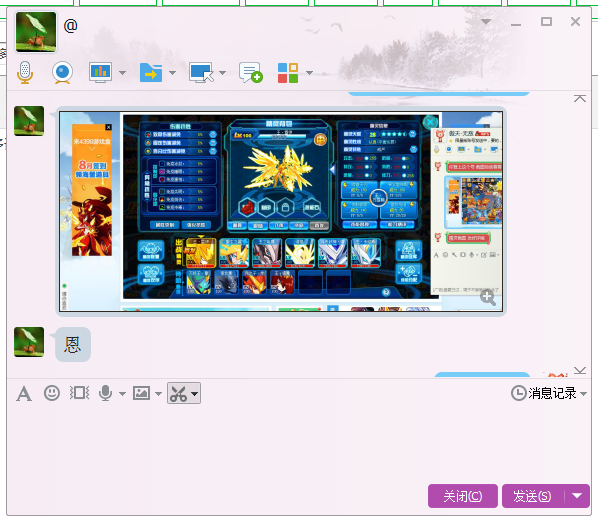Insert a picture with the image icon
The width and height of the screenshot is (598, 522).
[141, 393]
